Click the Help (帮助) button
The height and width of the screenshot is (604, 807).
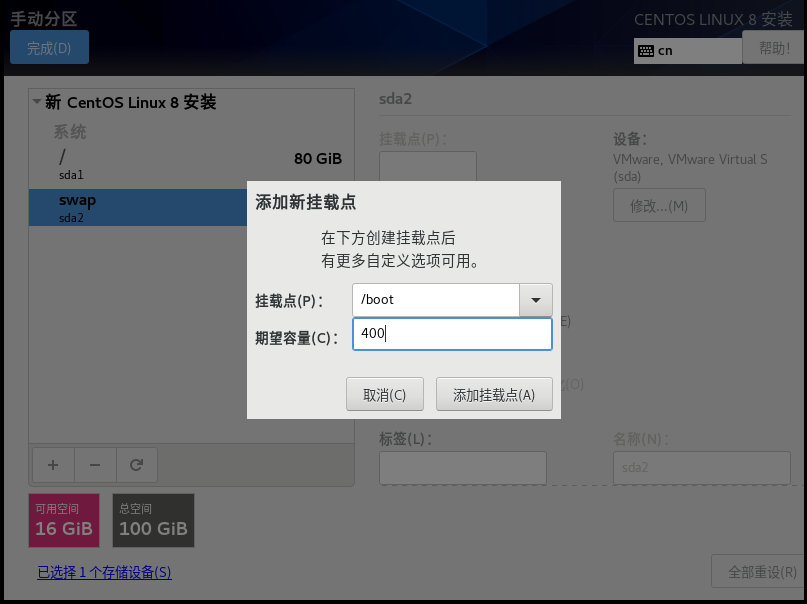[774, 48]
